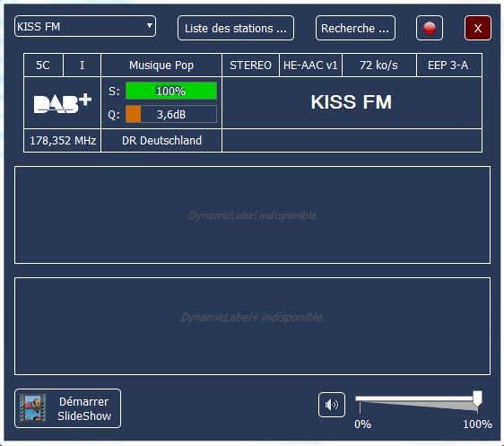Image resolution: width=504 pixels, height=446 pixels.
Task: Click the 5C channel cell
Action: pos(43,66)
